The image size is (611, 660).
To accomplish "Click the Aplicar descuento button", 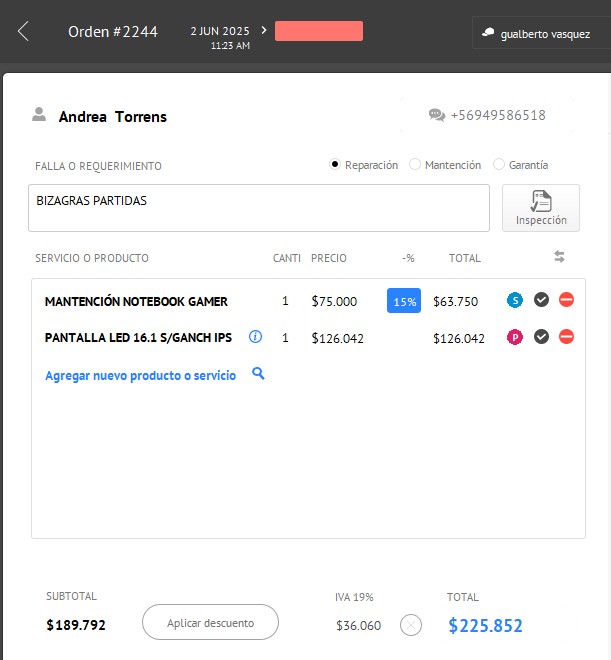I will 210,622.
